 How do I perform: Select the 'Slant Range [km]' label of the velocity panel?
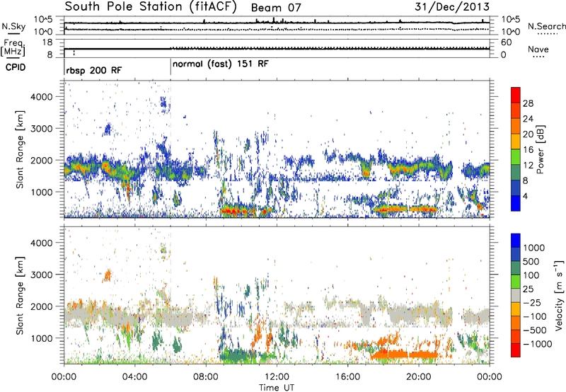point(20,295)
